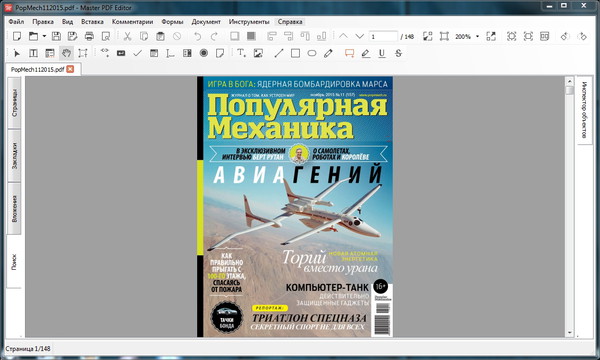Click the fit page to window icon
Screen dimensions: 600x360
click(x=427, y=36)
